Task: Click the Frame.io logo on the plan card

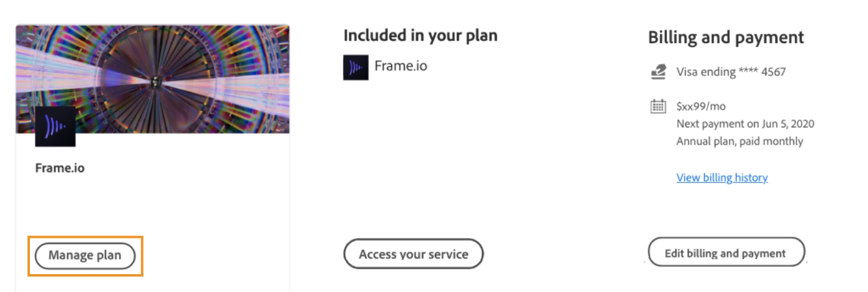Action: pos(55,126)
